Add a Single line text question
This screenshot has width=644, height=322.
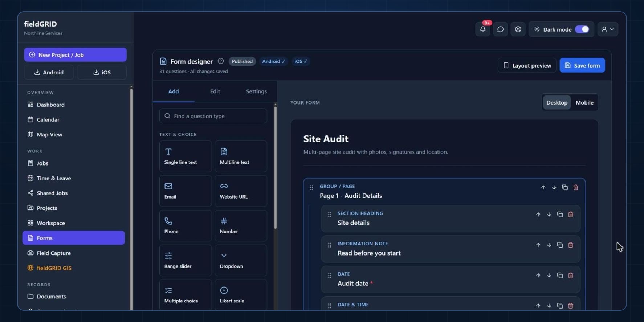tap(185, 156)
